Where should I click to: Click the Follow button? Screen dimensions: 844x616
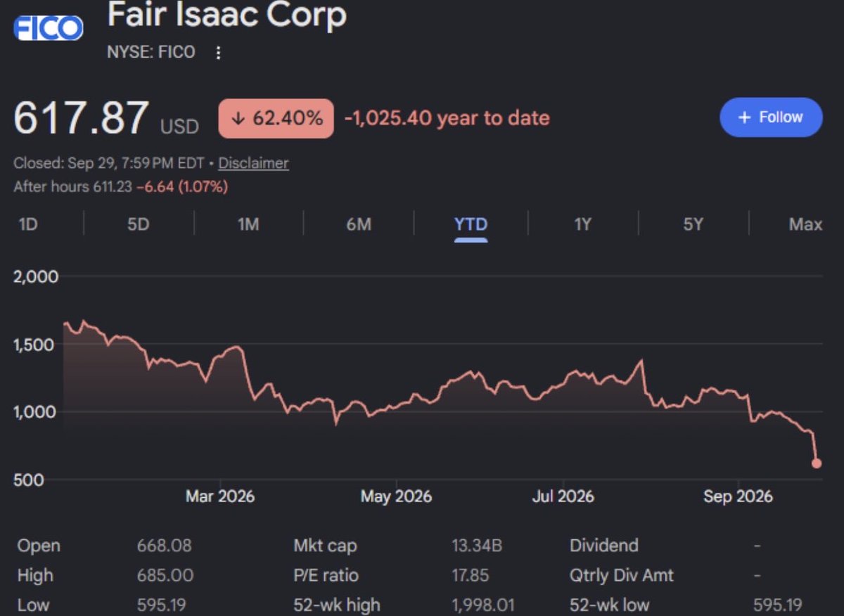point(771,117)
